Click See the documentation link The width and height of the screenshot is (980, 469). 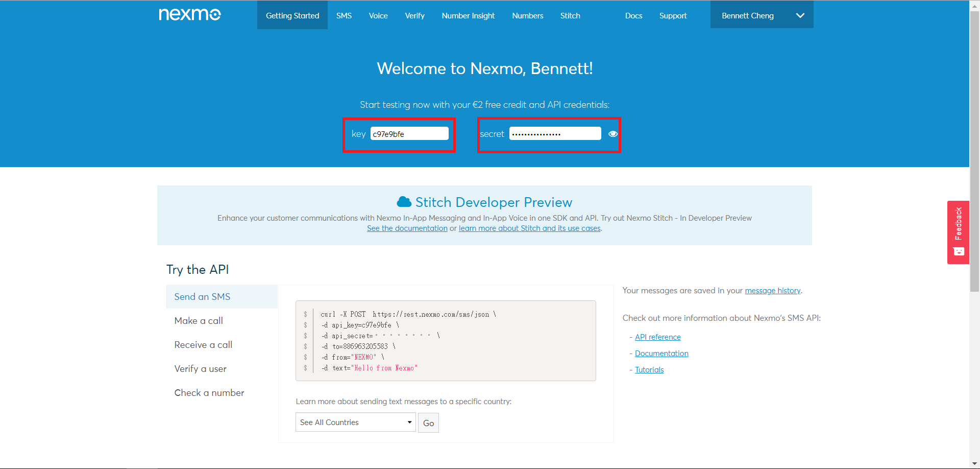[x=407, y=228]
